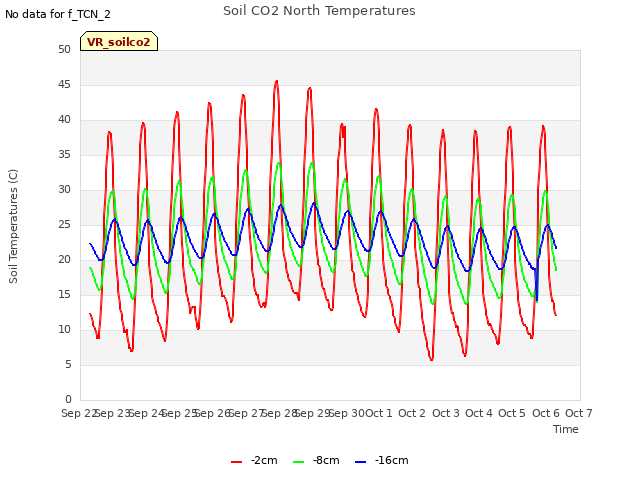Click the Oct 6 tick label
Image resolution: width=640 pixels, height=480 pixels.
[x=546, y=413]
